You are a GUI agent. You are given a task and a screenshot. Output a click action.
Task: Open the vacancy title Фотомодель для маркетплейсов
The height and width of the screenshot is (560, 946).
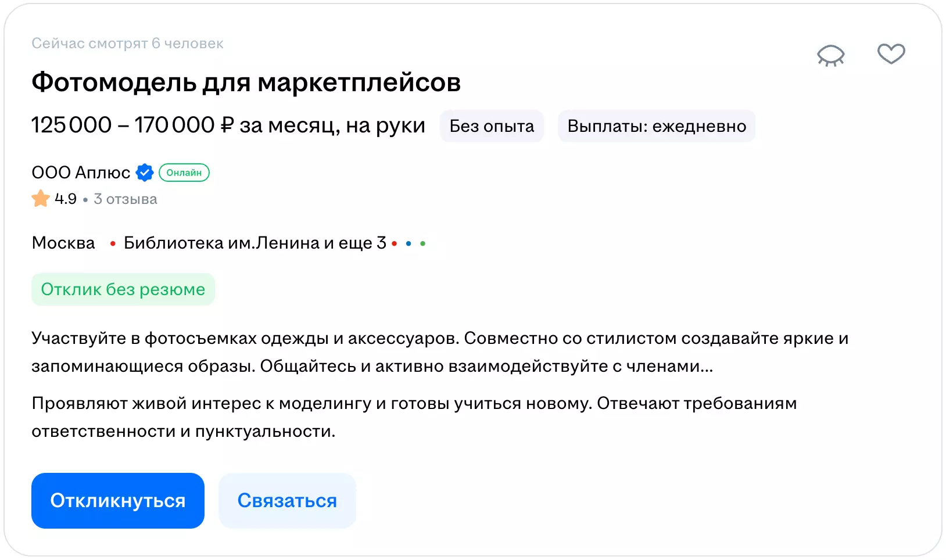246,82
